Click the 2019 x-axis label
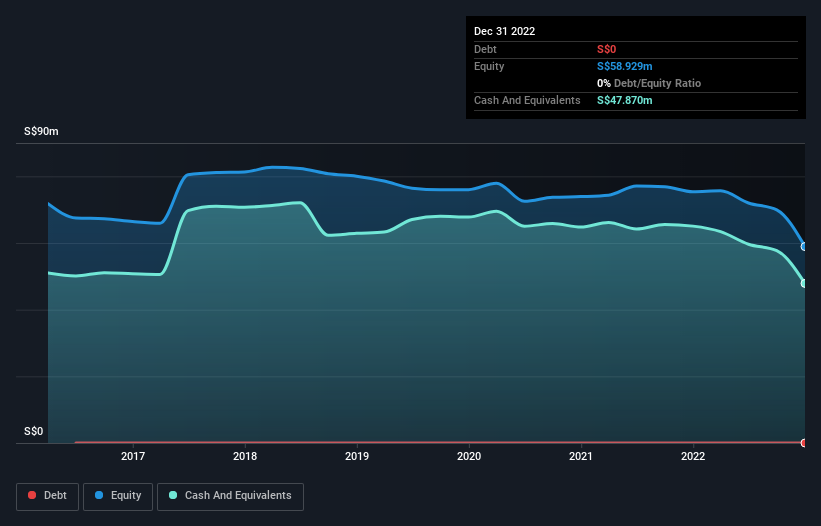The image size is (821, 526). click(357, 456)
